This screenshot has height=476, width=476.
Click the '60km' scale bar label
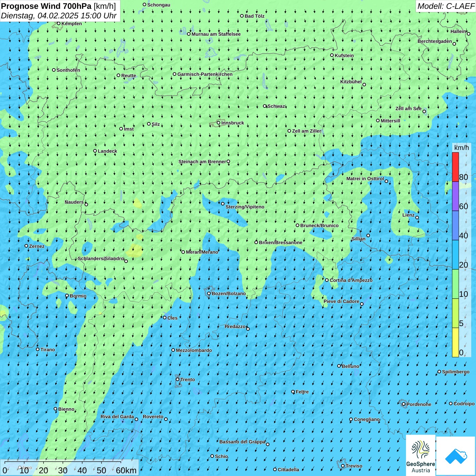[x=126, y=470]
